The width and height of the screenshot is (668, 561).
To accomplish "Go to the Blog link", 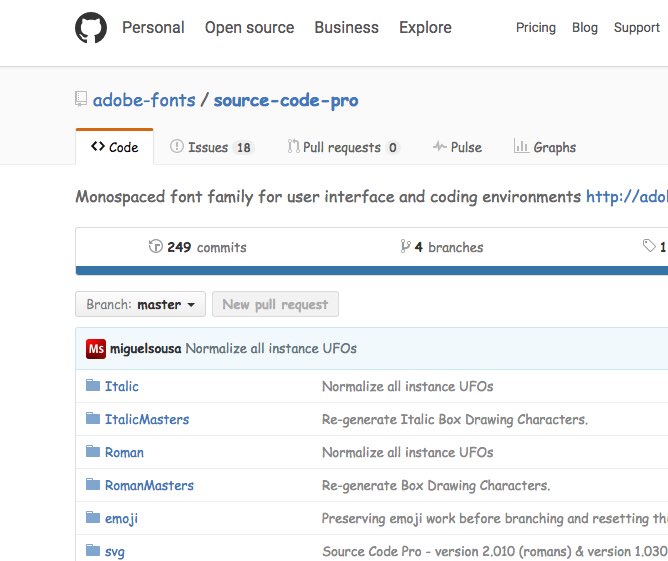I will tap(584, 28).
